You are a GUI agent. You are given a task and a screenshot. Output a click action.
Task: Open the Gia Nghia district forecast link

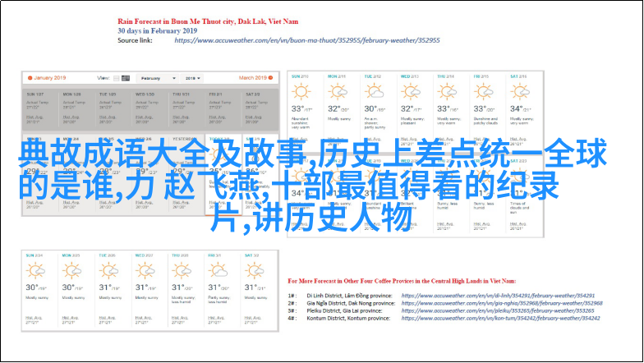coord(502,303)
